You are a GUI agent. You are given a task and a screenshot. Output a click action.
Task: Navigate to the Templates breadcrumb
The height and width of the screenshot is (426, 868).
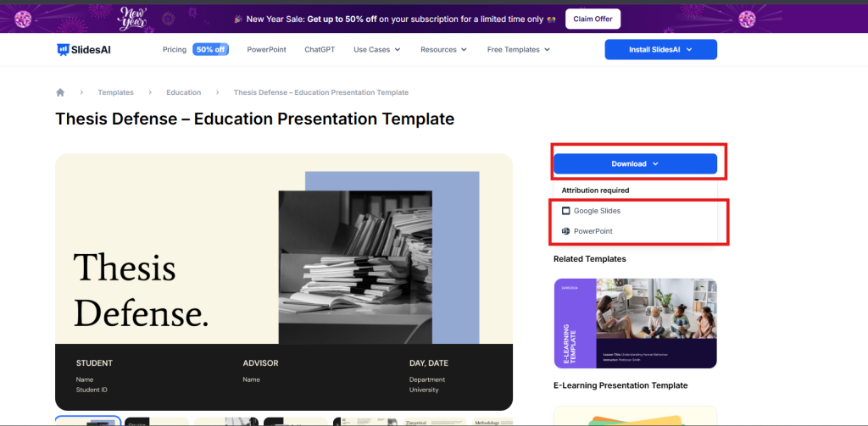(x=115, y=92)
